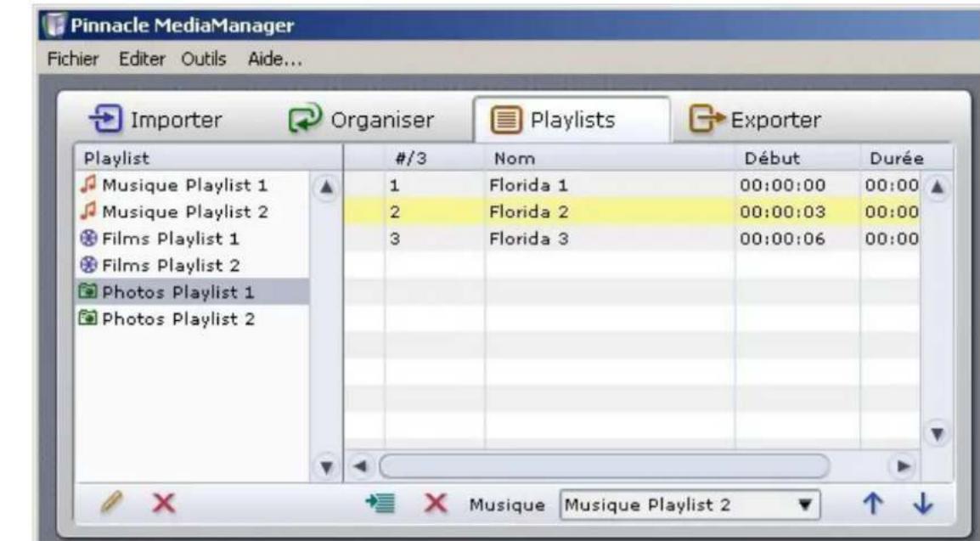The height and width of the screenshot is (541, 980).
Task: Click film reel icon of Films Playlist 2
Action: click(89, 265)
